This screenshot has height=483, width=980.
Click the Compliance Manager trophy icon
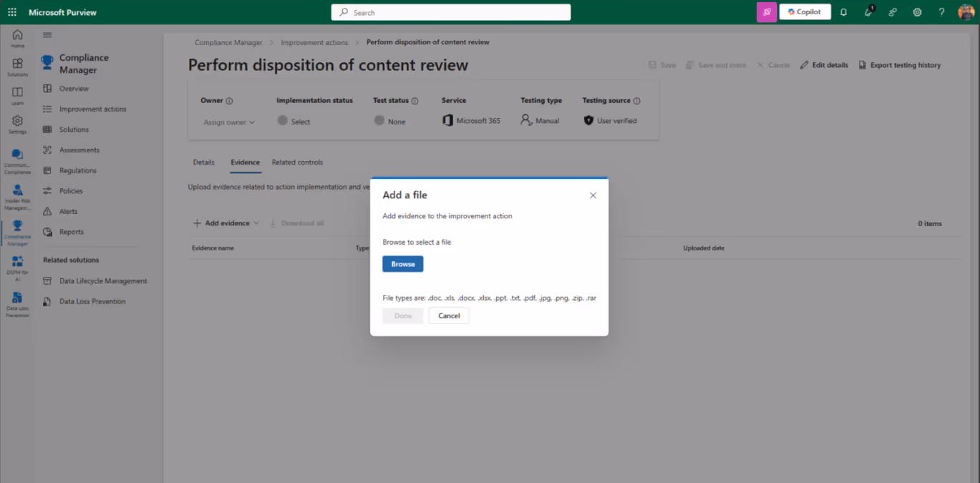[47, 63]
